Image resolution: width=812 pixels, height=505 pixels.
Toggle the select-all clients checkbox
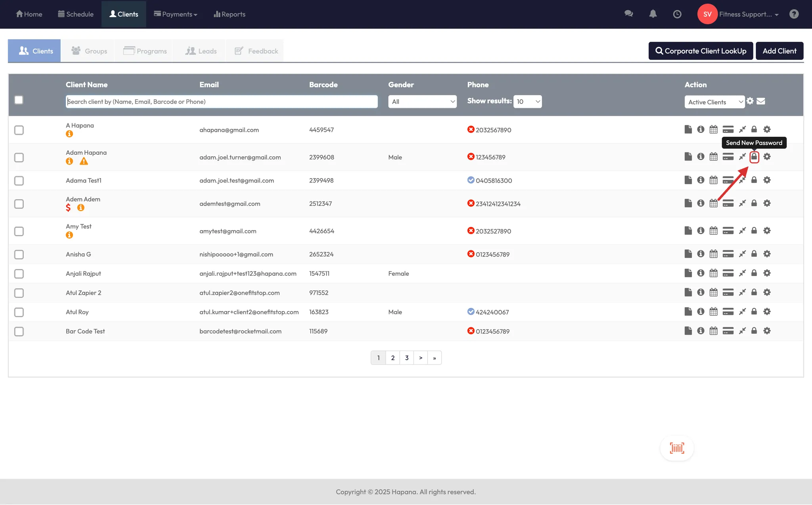19,100
